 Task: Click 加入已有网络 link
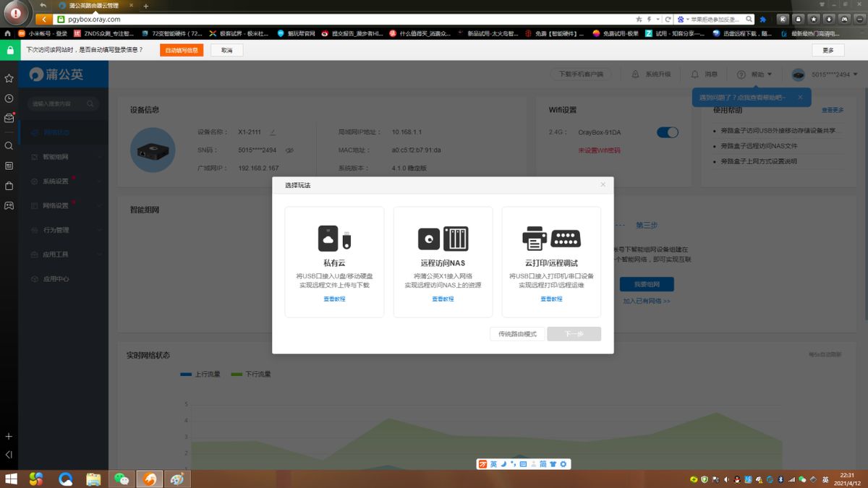tap(647, 301)
